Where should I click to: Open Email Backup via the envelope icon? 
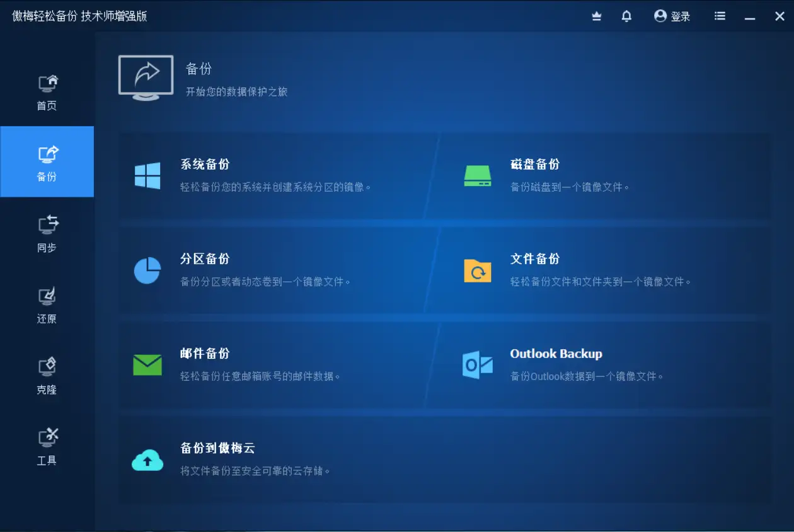pos(147,364)
